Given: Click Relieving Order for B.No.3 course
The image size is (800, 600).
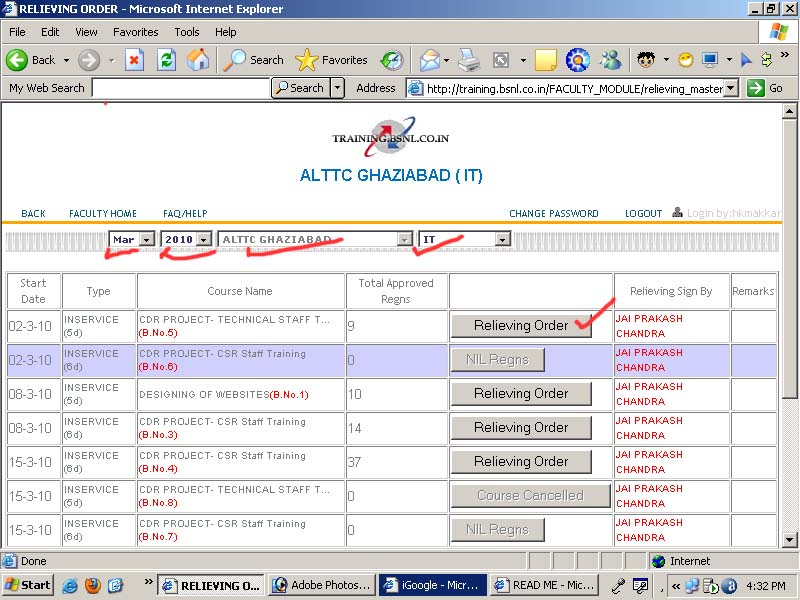Looking at the screenshot, I should (x=521, y=428).
